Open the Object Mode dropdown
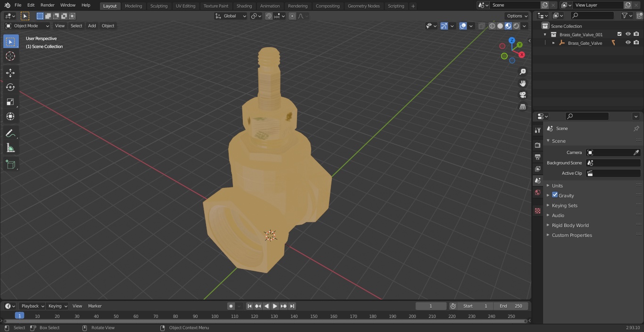644x332 pixels. [x=27, y=26]
